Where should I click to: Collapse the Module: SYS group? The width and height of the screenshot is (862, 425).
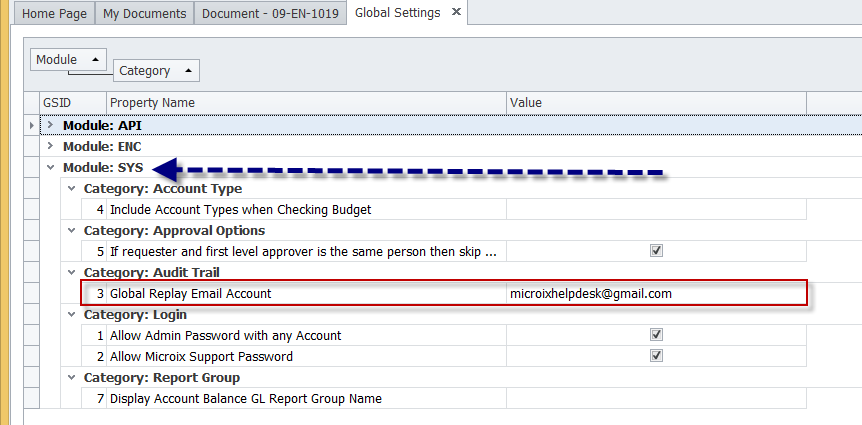point(51,167)
